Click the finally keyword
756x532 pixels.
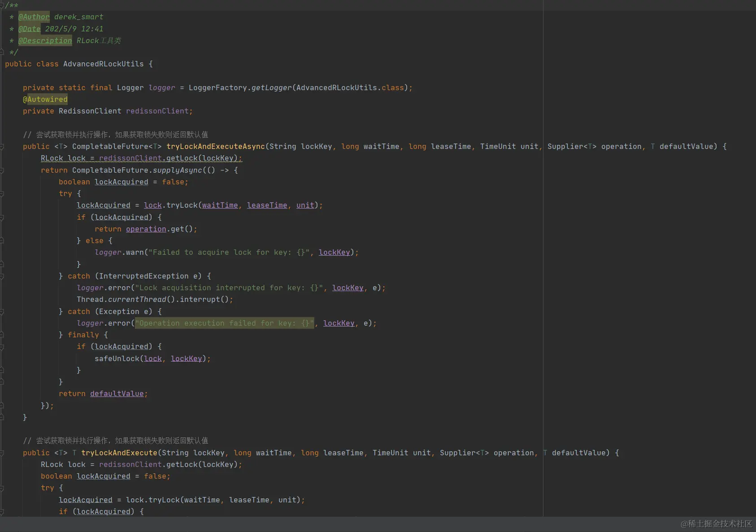tap(83, 335)
